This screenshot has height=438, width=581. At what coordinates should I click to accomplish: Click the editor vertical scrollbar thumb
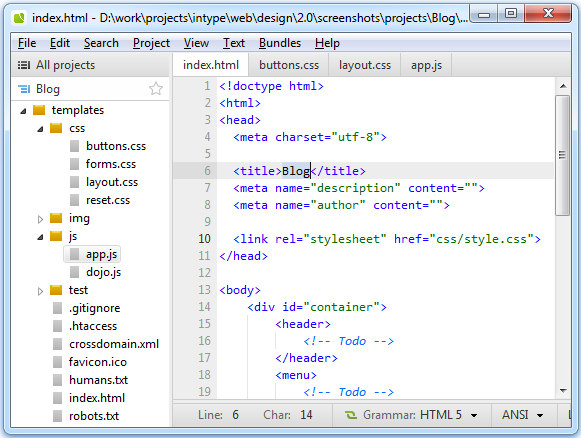tap(562, 155)
